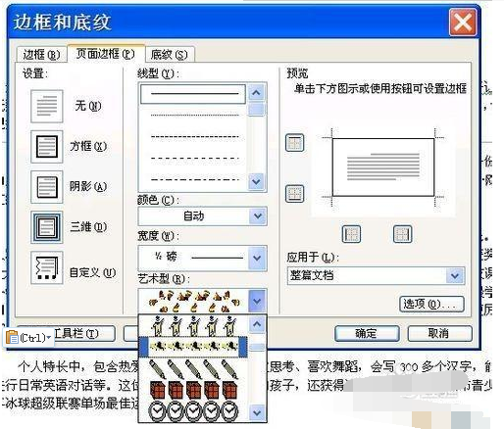Confirm with the OK (确定) button
This screenshot has height=429, width=504.
tap(367, 333)
